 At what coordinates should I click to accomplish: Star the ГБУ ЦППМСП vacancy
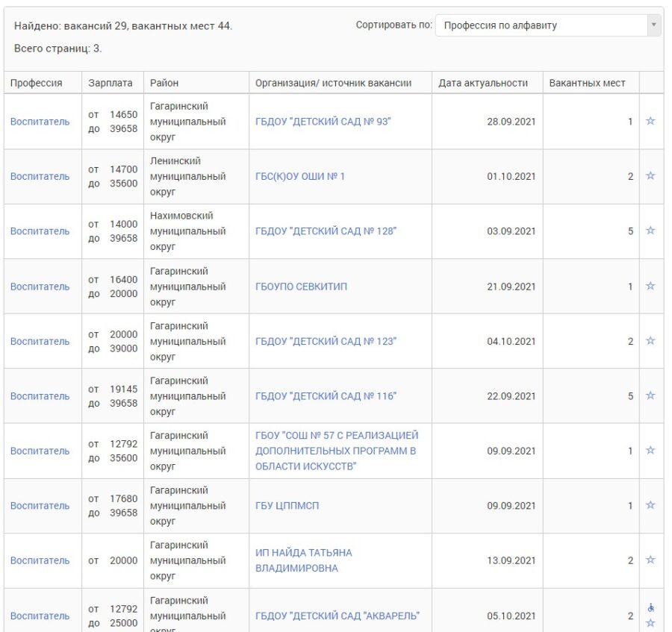pyautogui.click(x=650, y=505)
